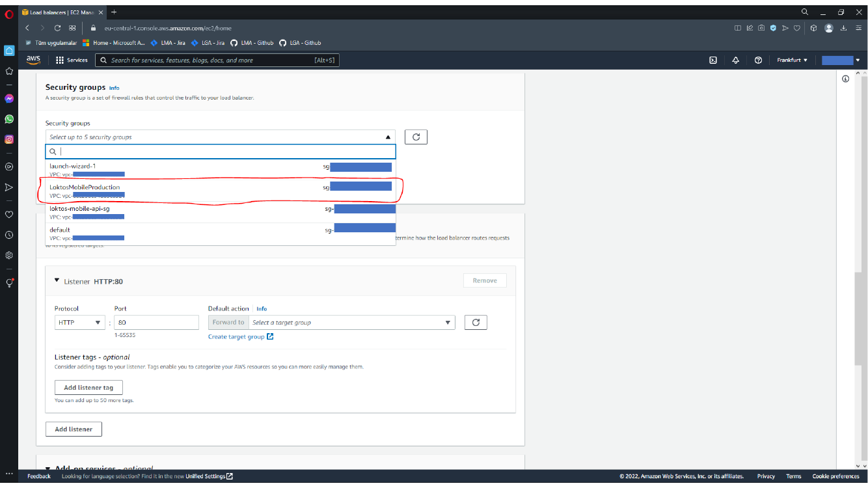Open the LGA - Jira bookmark
Viewport: 868px width, 488px height.
coord(208,43)
